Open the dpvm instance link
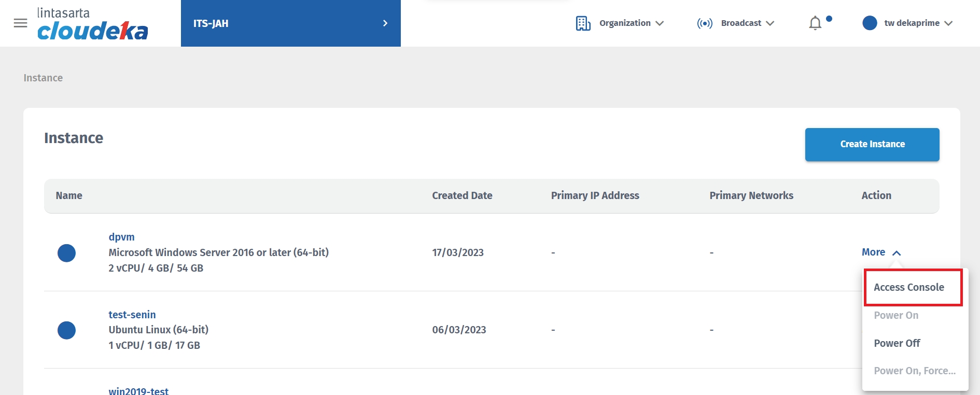Viewport: 980px width, 395px height. [x=121, y=237]
